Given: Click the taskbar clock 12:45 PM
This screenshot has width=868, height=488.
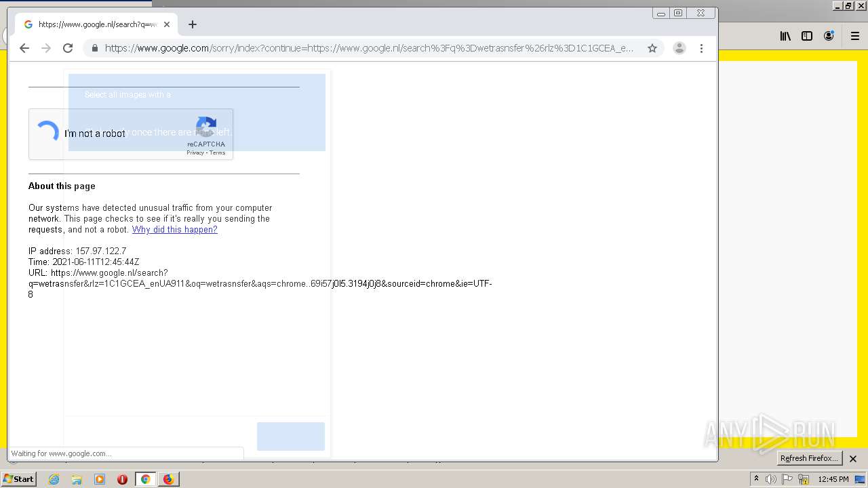Looking at the screenshot, I should pos(833,479).
